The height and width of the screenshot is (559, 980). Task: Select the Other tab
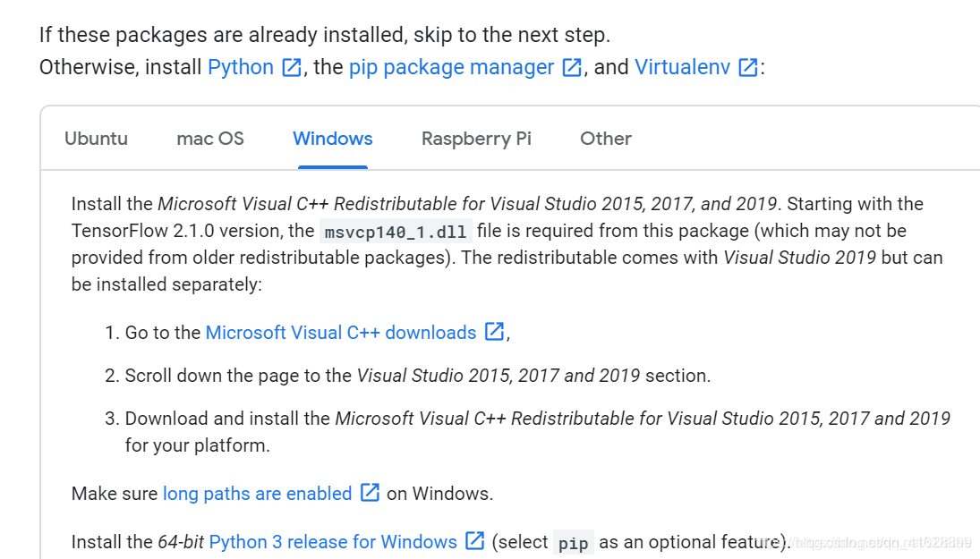tap(606, 139)
